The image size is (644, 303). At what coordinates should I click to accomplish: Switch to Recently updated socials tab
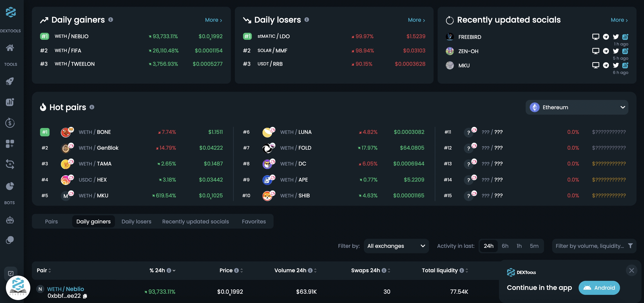(196, 222)
